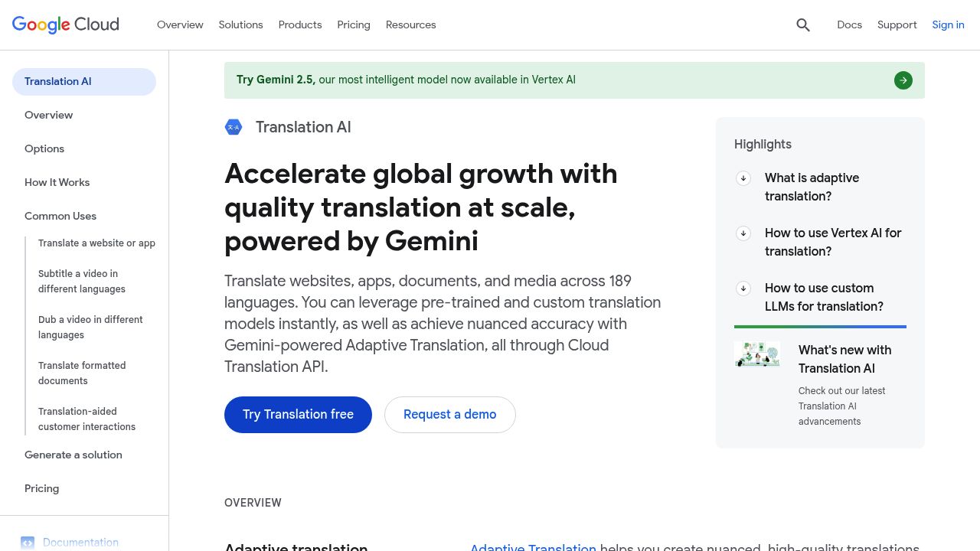
Task: Click the Try Translation free button
Action: pyautogui.click(x=298, y=414)
